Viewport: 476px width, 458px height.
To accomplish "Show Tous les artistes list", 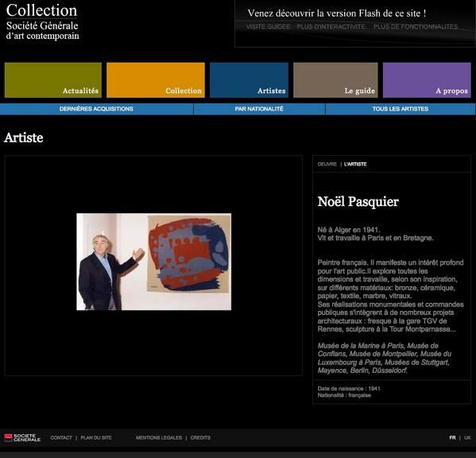I will click(400, 109).
